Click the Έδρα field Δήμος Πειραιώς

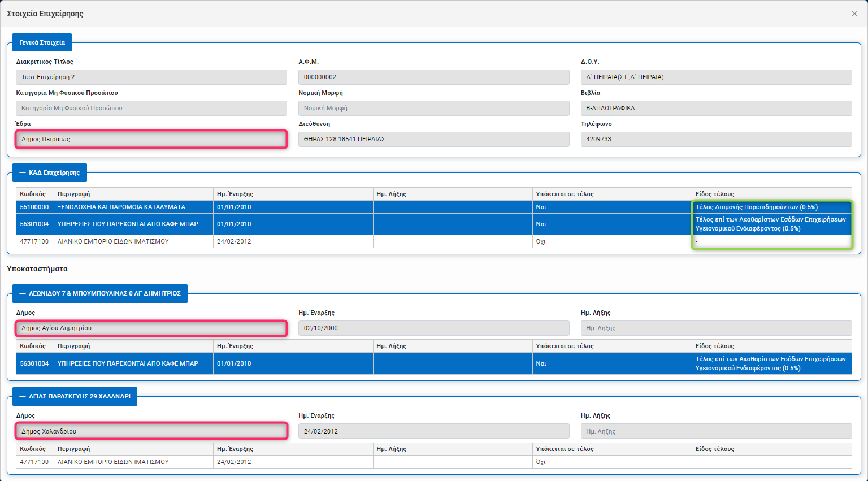[x=151, y=139]
